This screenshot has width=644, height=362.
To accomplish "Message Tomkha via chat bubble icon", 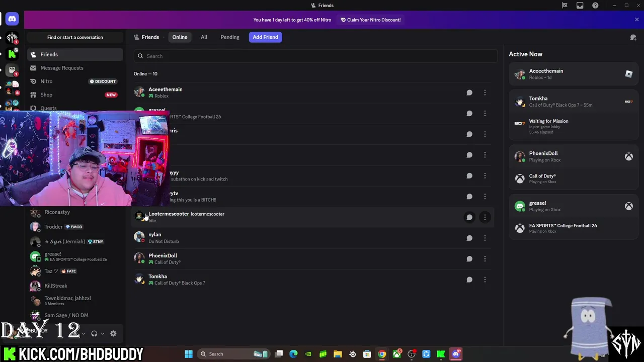I will coord(469,280).
